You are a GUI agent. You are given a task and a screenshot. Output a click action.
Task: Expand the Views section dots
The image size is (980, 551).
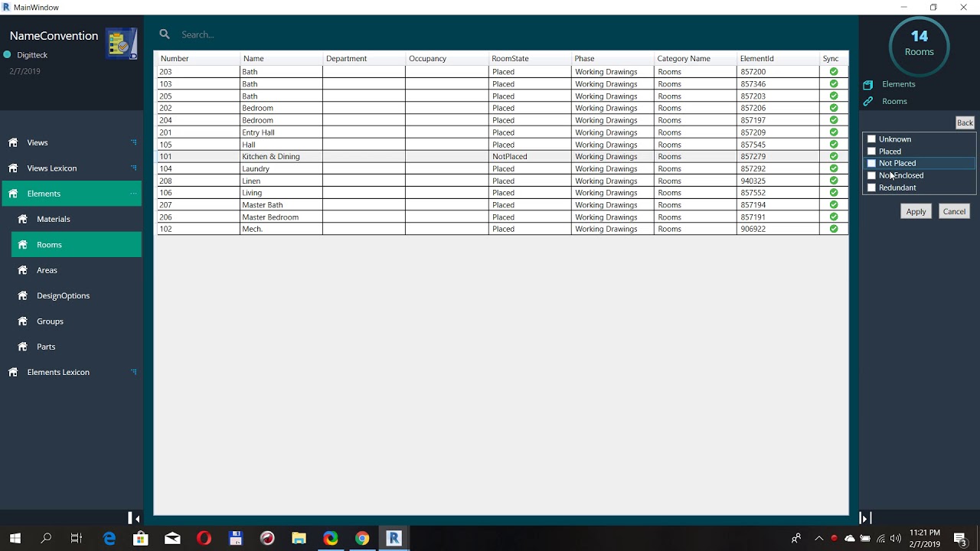(x=133, y=142)
